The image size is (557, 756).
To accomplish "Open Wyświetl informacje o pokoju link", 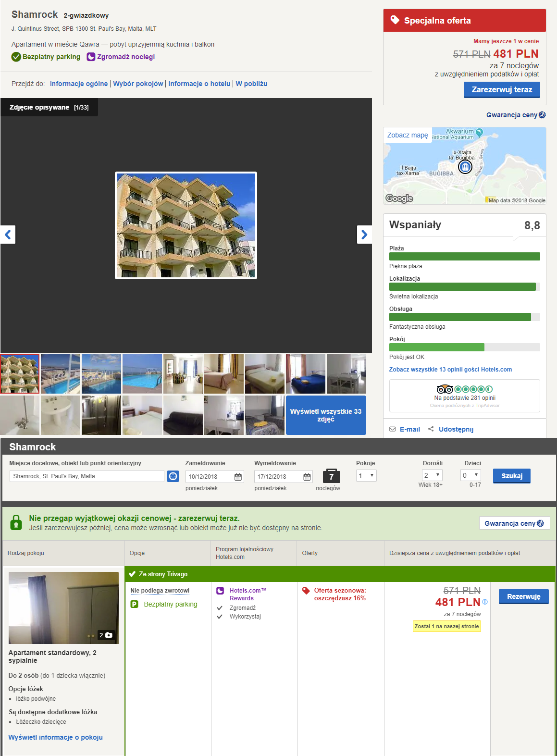I will click(55, 737).
